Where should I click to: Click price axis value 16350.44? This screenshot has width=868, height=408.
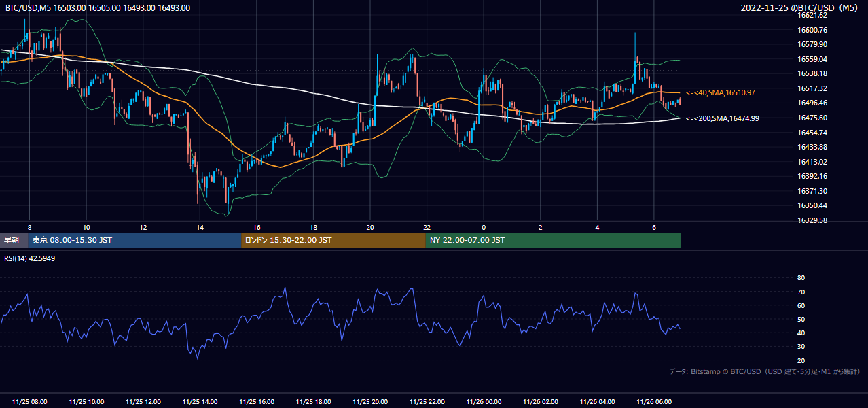pyautogui.click(x=812, y=205)
